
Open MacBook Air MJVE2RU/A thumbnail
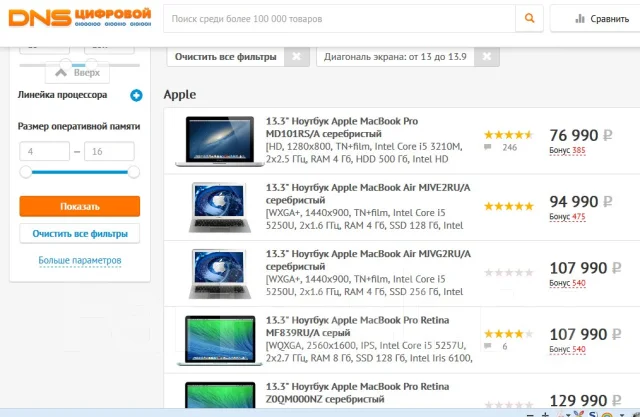coord(220,207)
